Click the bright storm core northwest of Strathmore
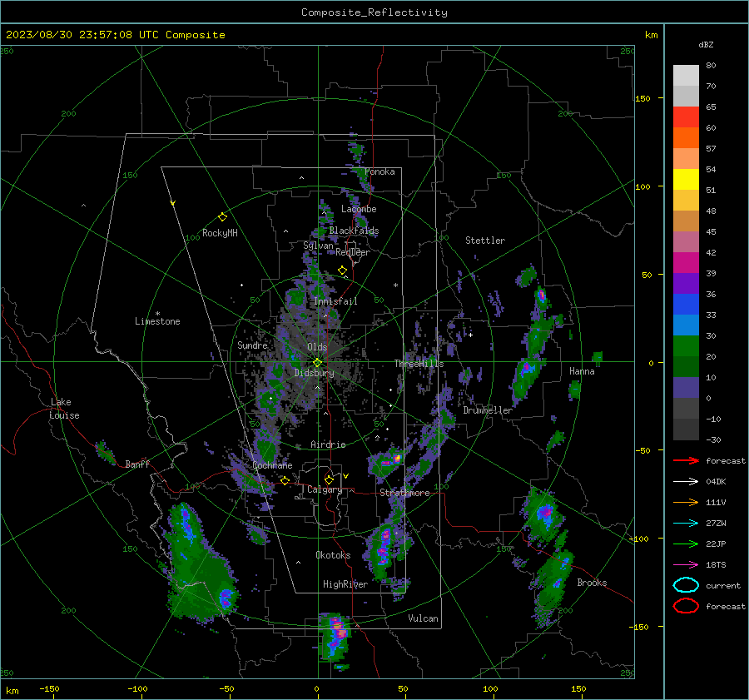749x700 pixels. [396, 459]
